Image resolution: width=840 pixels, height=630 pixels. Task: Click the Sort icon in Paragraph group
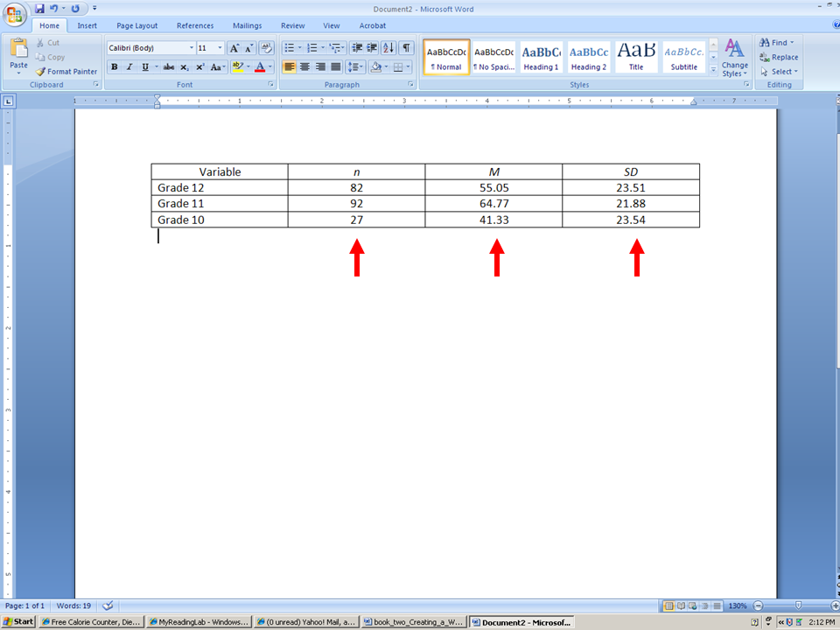coord(388,48)
